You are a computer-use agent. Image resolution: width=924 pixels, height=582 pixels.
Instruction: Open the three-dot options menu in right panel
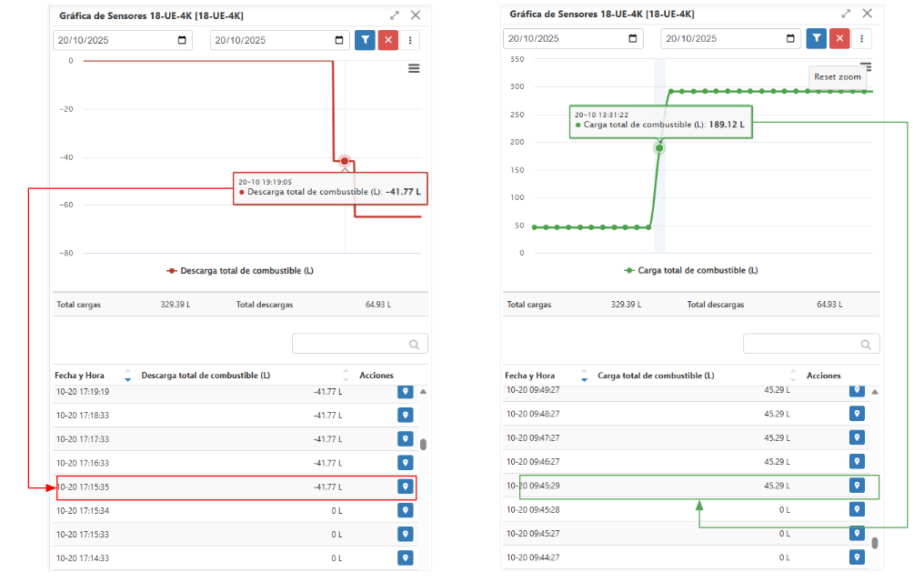point(861,38)
